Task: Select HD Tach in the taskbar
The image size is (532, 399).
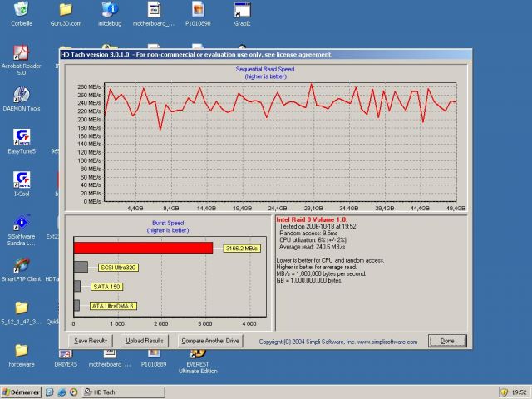Action: click(123, 392)
